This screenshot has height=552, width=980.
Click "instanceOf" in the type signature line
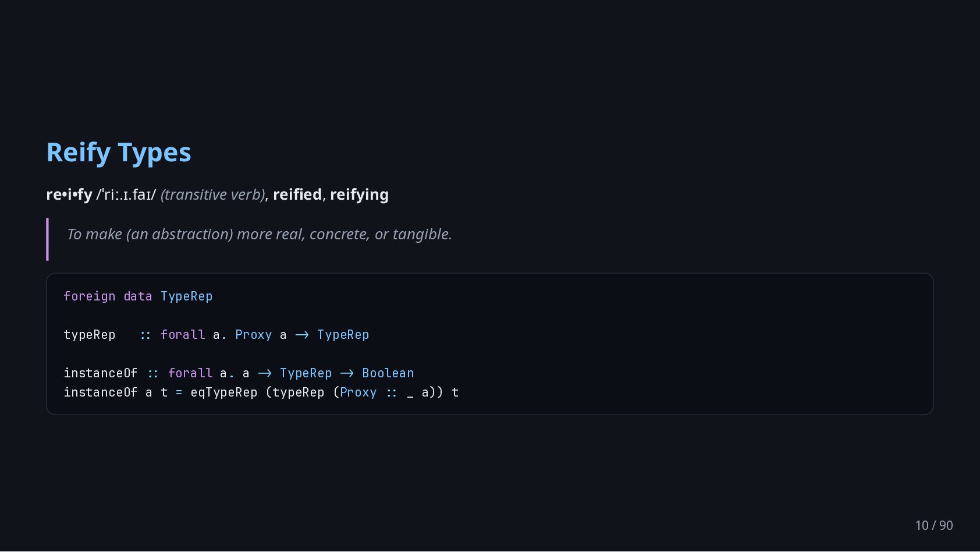coord(101,373)
